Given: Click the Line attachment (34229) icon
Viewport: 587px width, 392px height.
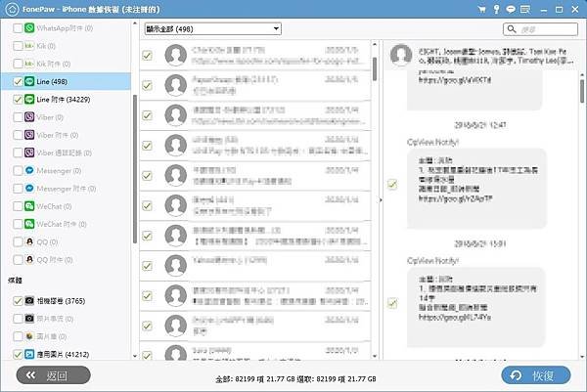Looking at the screenshot, I should [29, 100].
